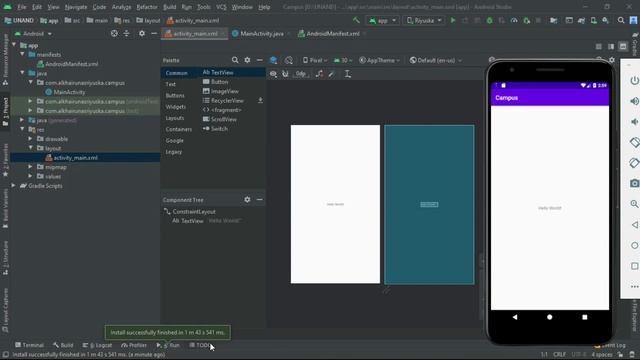640x360 pixels.
Task: Open Palette settings gear
Action: [x=247, y=60]
